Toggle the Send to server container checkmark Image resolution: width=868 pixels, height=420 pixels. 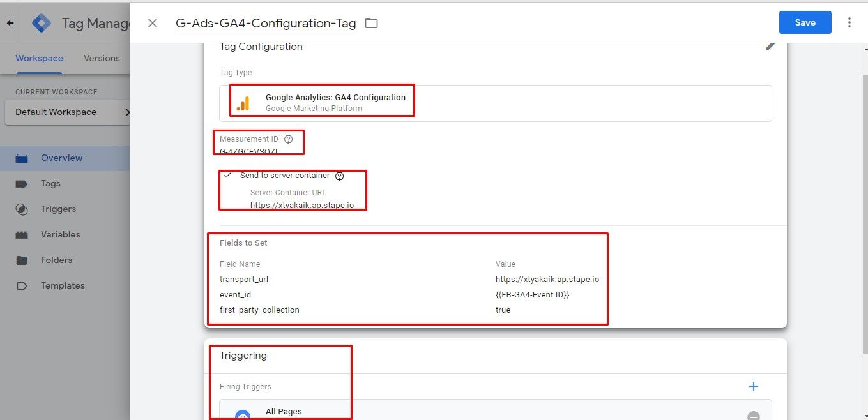click(227, 176)
